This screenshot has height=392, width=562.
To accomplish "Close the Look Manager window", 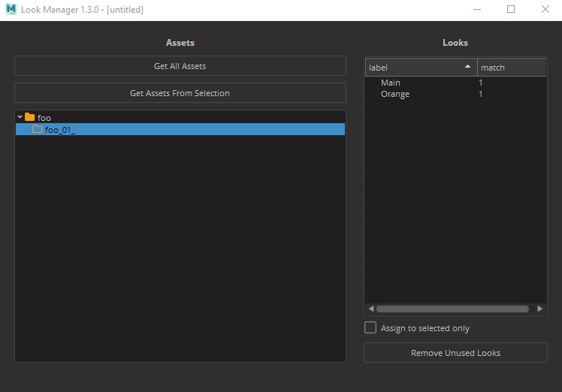I will point(545,9).
